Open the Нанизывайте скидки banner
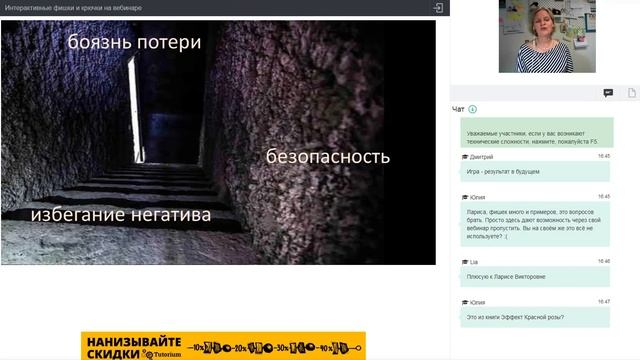 (x=223, y=346)
